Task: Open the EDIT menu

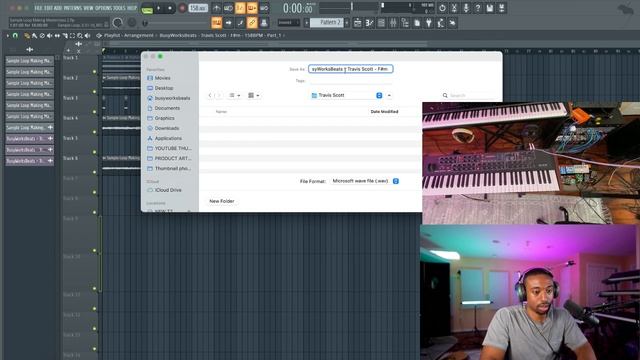Action: [47, 8]
